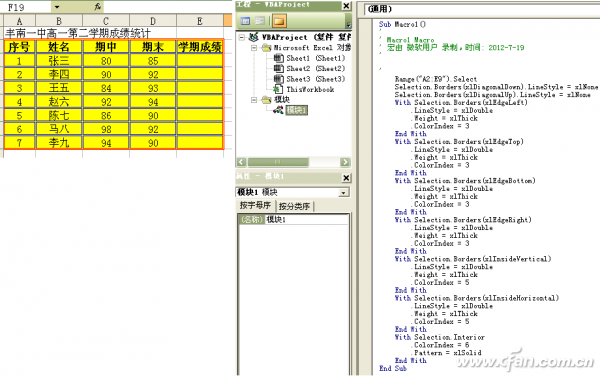Viewport: 600px width, 378px height.
Task: Collapse the VBAProject root node
Action: coord(241,37)
